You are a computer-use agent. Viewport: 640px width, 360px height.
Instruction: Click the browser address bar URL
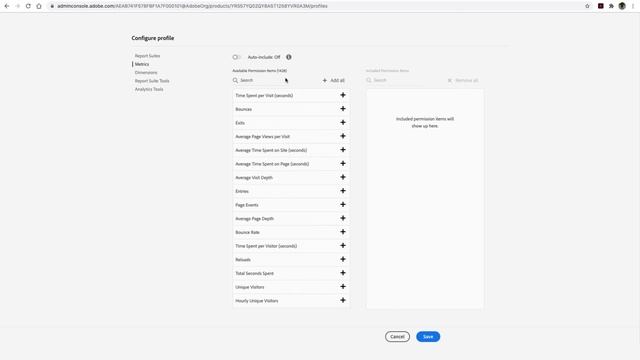[192, 6]
